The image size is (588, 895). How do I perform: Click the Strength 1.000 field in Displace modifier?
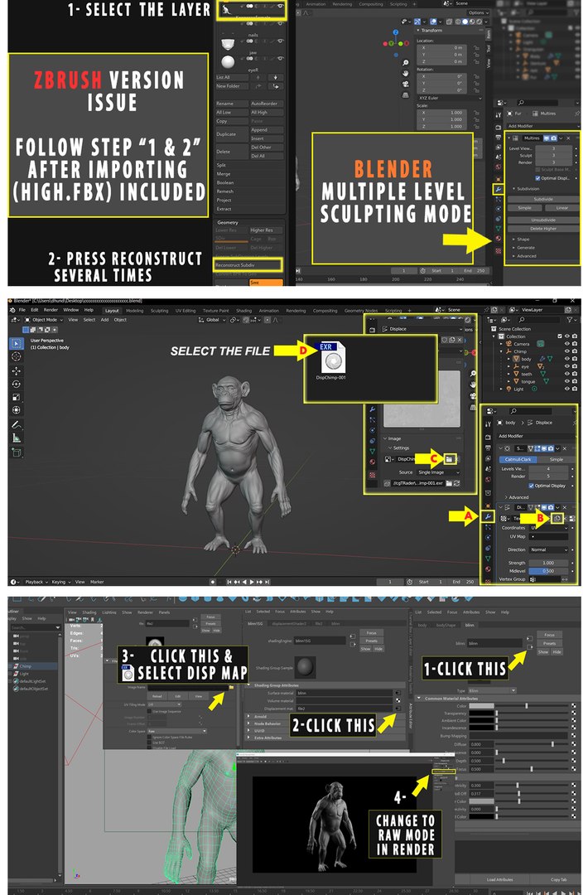[548, 563]
